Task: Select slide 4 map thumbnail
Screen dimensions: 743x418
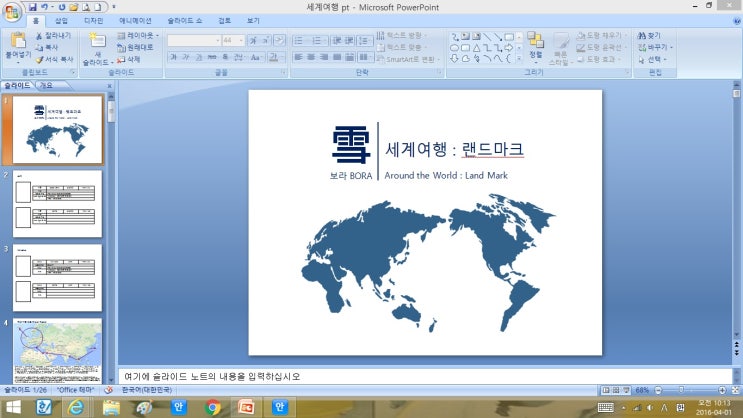Action: (x=57, y=351)
